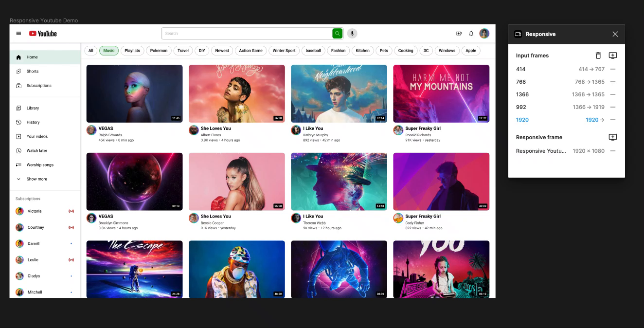Select the 1366 → 1365 input frame
The width and height of the screenshot is (644, 328).
(x=560, y=94)
